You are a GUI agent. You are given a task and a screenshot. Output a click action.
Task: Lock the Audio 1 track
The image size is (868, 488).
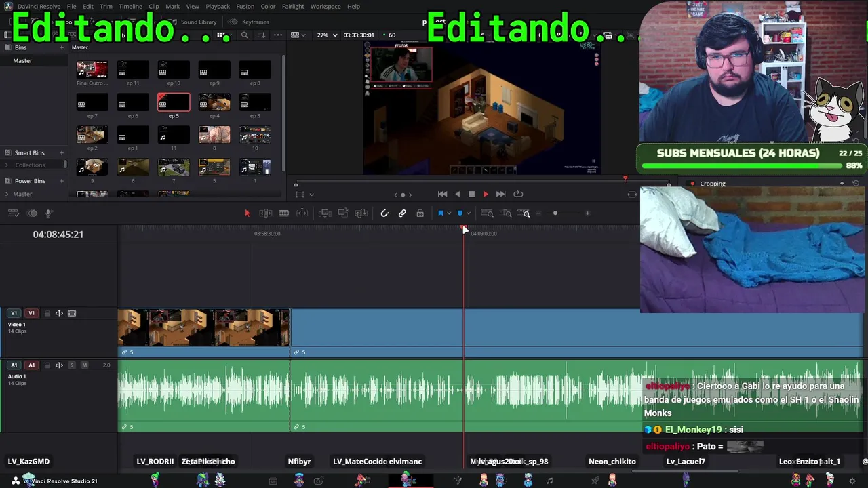tap(47, 365)
